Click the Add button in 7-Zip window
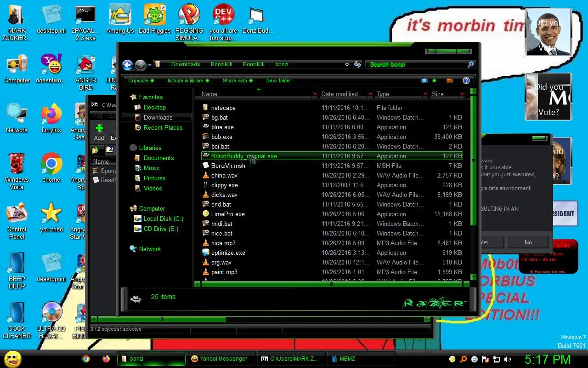The image size is (588, 368). (x=99, y=132)
